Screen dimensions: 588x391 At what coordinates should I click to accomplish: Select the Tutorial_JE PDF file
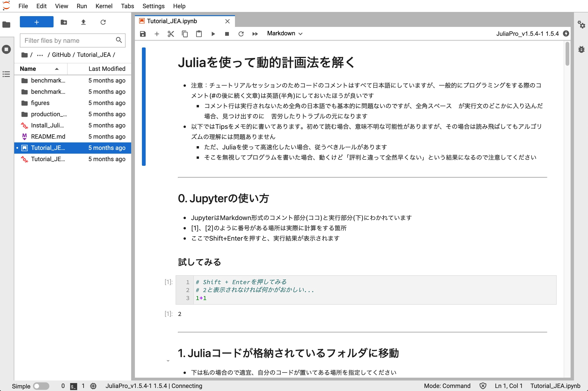[x=73, y=159]
